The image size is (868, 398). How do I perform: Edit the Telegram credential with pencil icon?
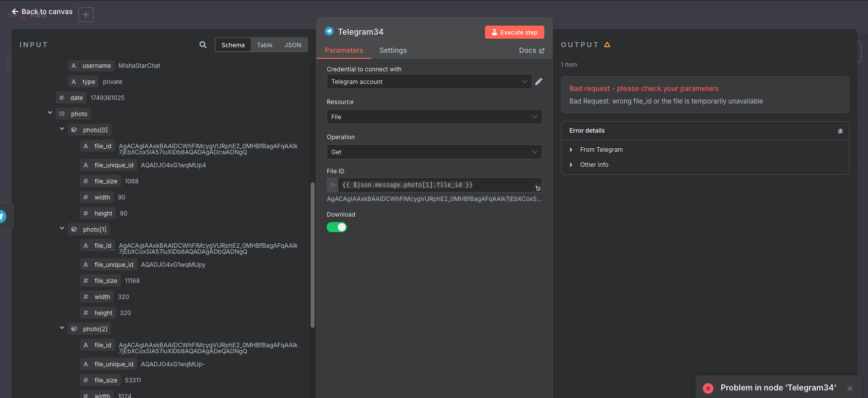(539, 81)
